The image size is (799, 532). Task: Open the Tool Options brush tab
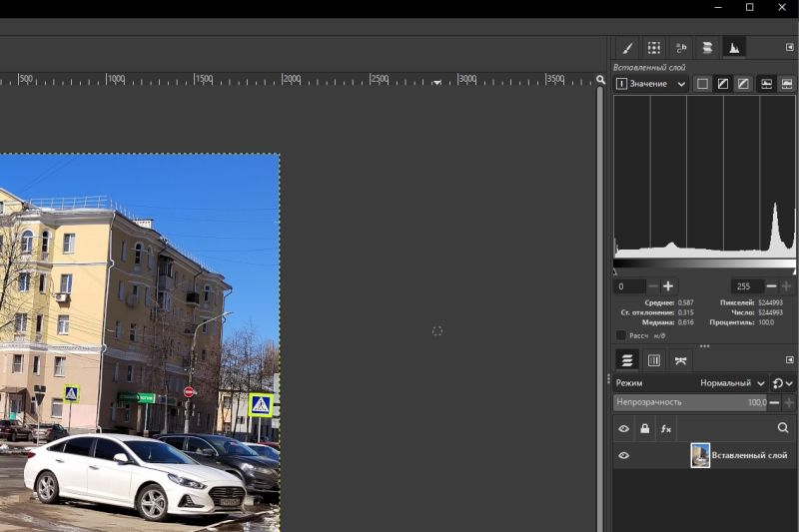(x=627, y=48)
